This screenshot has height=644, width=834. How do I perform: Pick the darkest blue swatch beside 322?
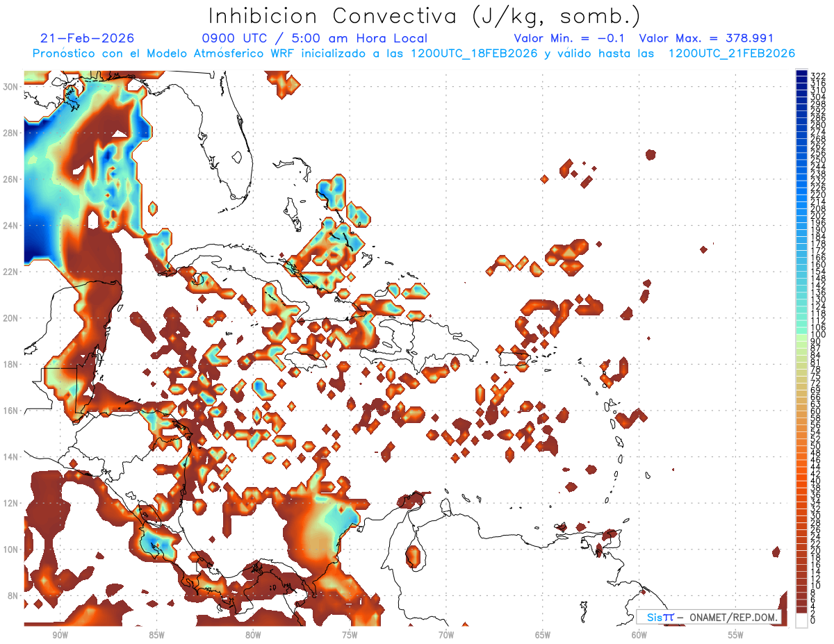(802, 74)
